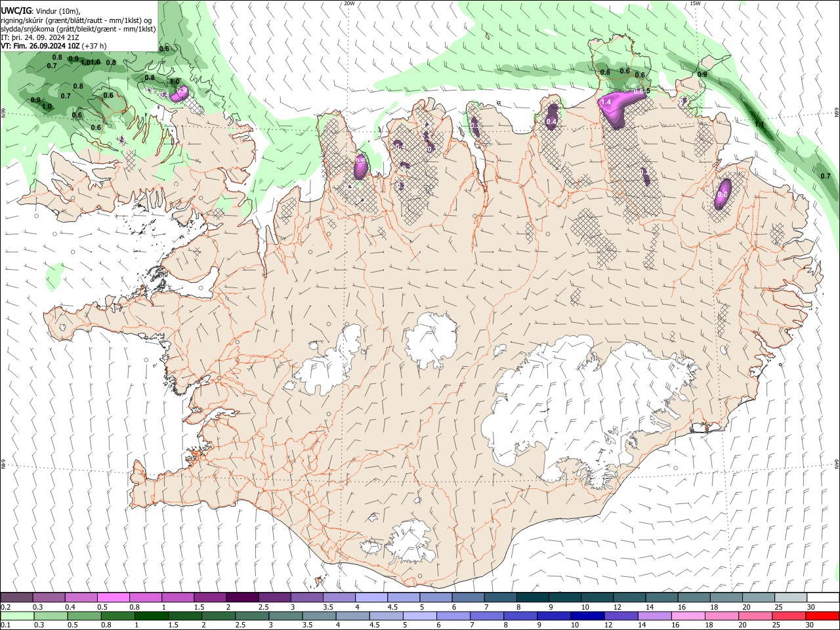Select the medium green 0.8 swatch, lower legend row
Viewport: 840px width, 630px height.
[117, 616]
